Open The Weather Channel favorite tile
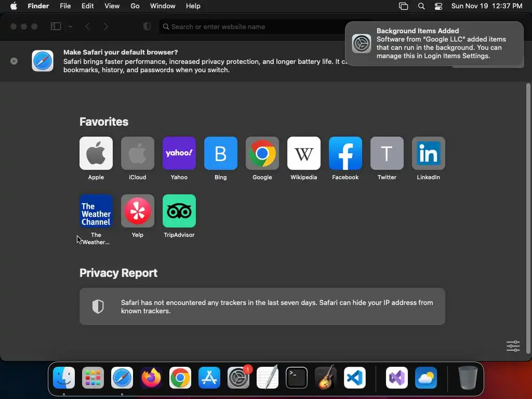 coord(96,211)
